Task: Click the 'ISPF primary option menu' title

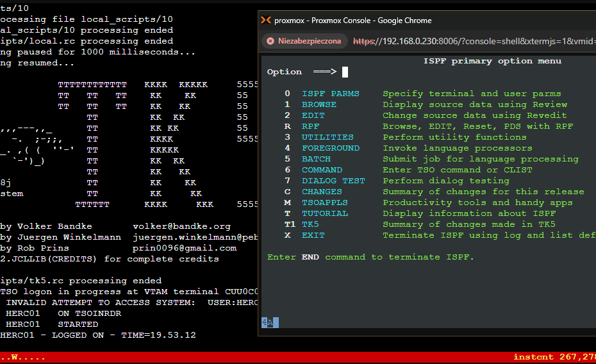Action: tap(493, 61)
